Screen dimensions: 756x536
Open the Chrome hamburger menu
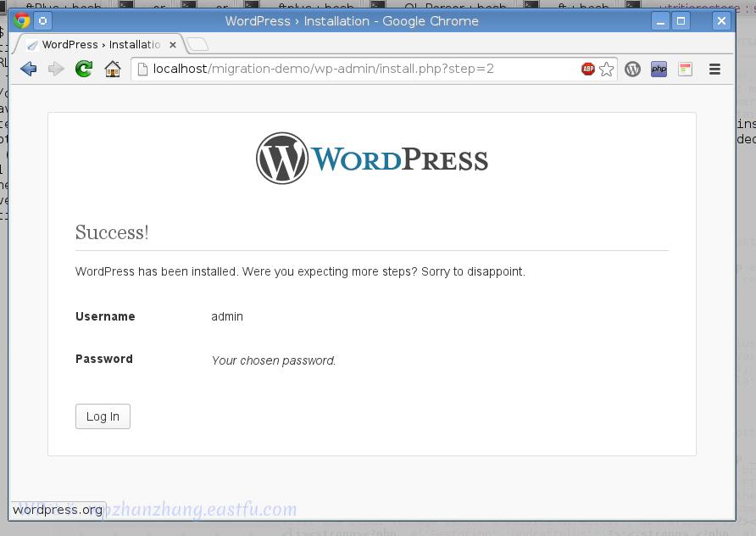(x=715, y=69)
